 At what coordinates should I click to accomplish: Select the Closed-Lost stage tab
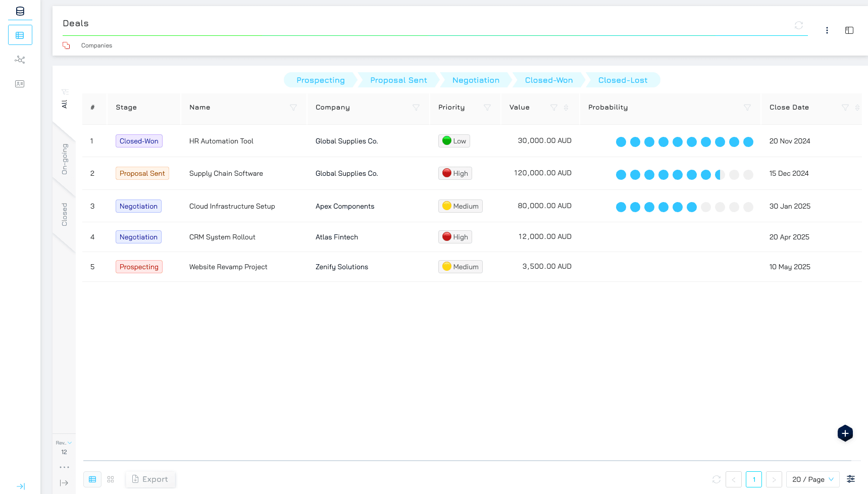tap(623, 80)
